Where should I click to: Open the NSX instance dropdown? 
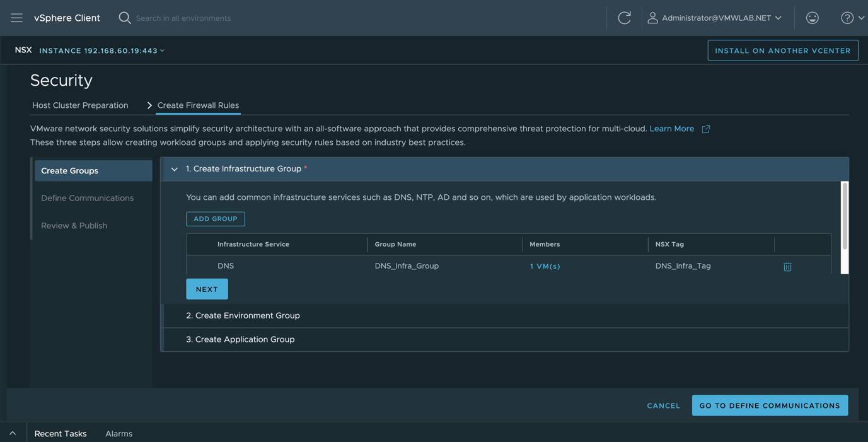click(x=101, y=50)
